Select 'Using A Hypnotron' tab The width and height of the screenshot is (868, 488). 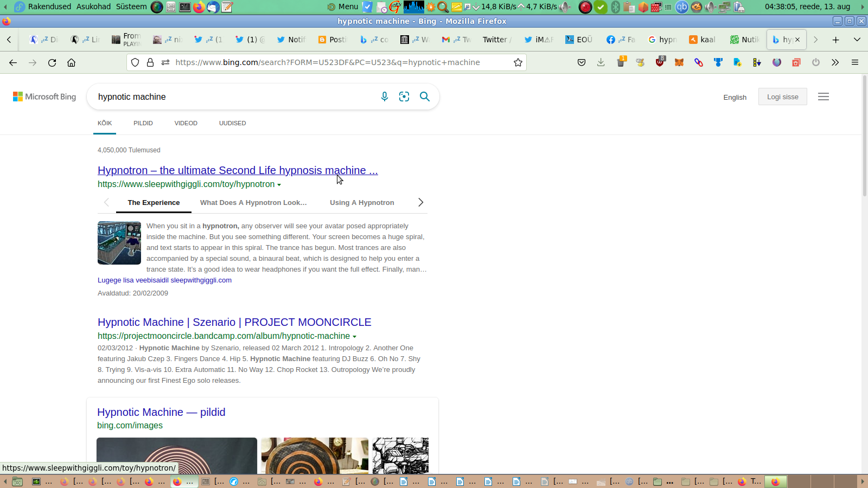[362, 202]
